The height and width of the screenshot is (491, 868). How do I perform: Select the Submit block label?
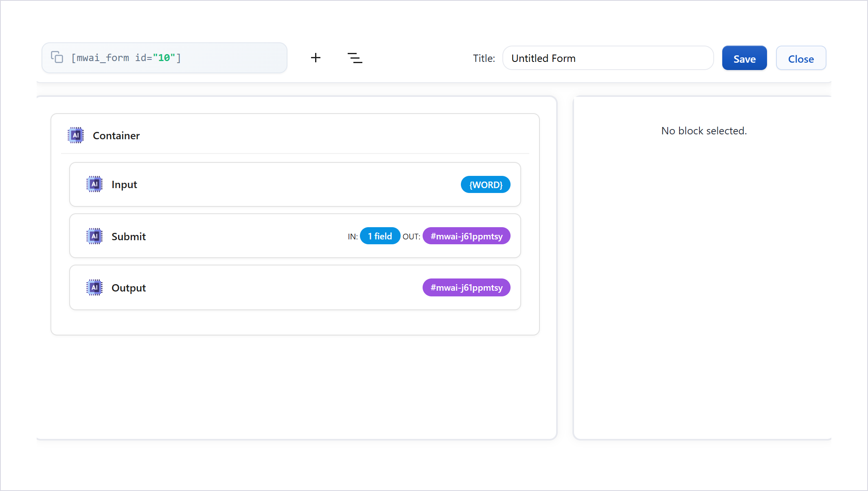pos(129,237)
